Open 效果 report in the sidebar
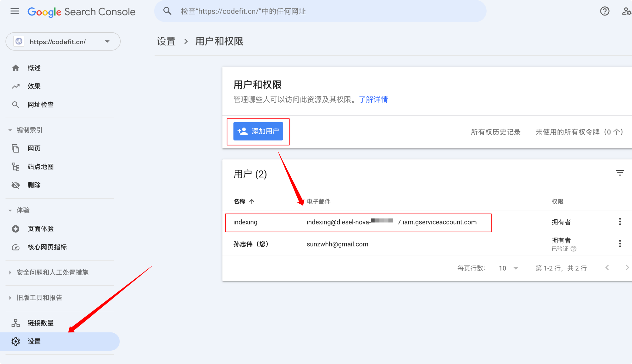 [60, 86]
